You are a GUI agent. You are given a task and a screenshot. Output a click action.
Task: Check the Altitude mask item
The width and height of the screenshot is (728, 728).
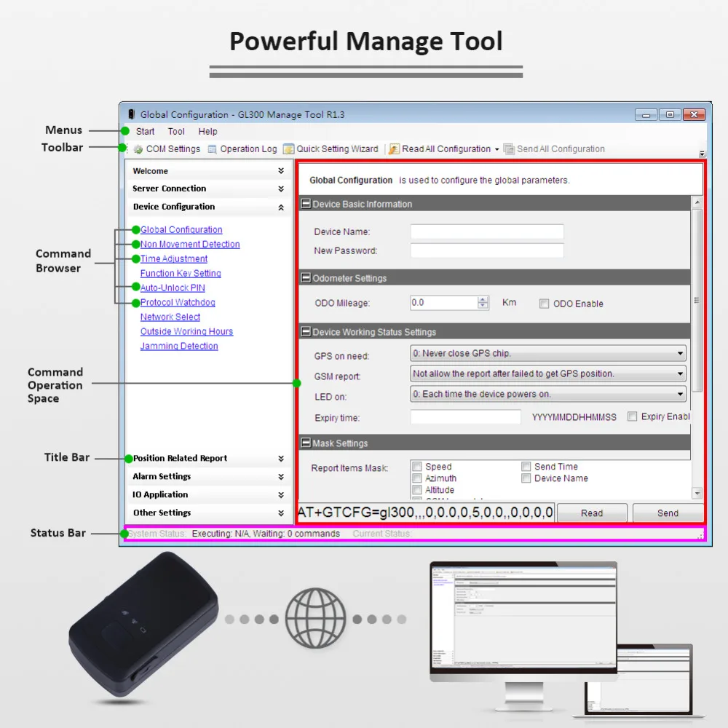tap(417, 489)
